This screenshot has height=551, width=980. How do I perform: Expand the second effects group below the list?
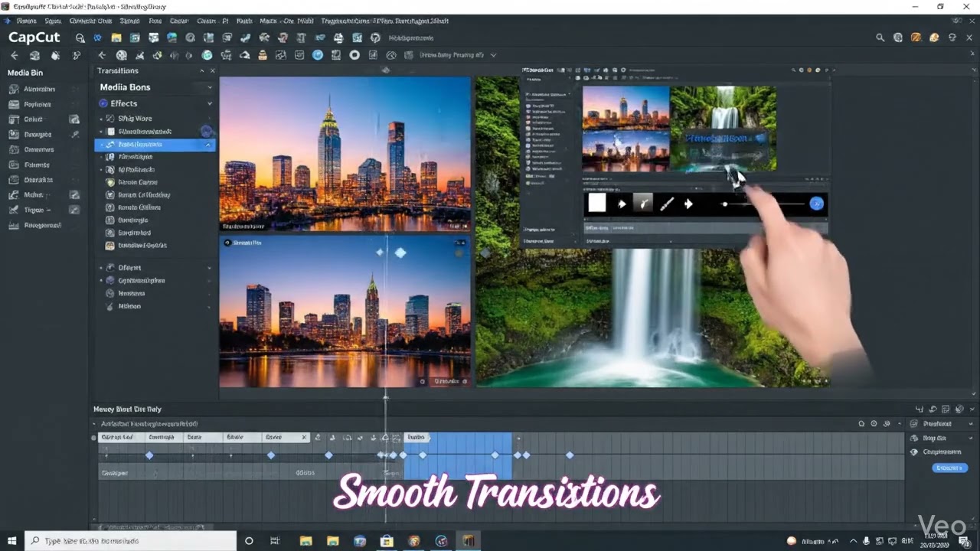[210, 268]
